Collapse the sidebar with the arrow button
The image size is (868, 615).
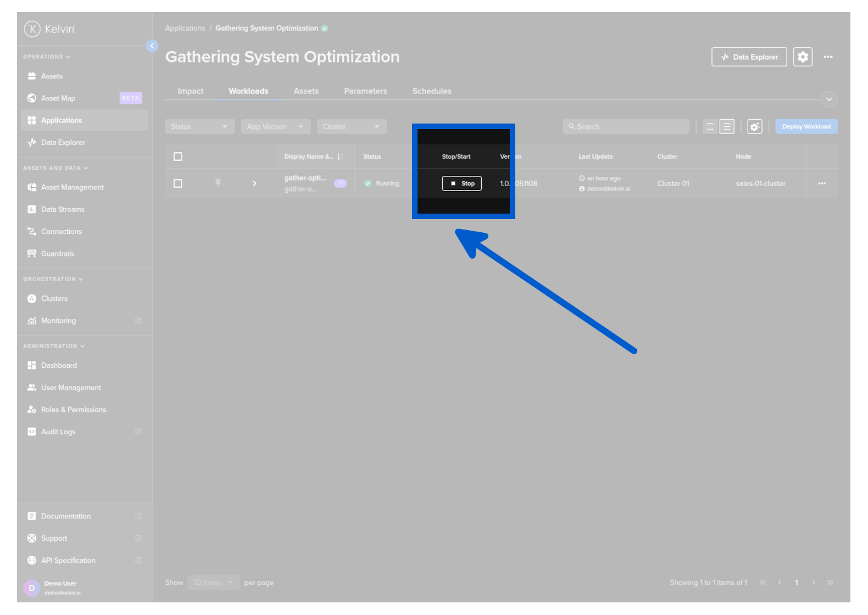point(152,46)
